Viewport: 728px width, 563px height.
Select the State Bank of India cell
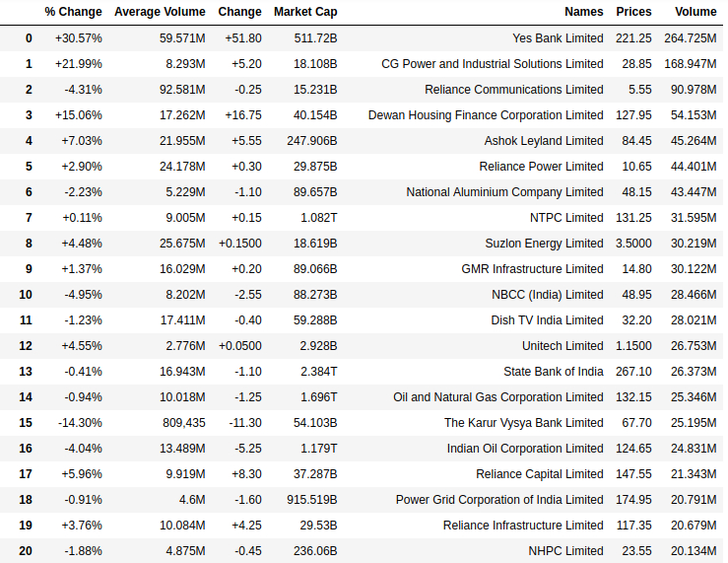tap(554, 372)
